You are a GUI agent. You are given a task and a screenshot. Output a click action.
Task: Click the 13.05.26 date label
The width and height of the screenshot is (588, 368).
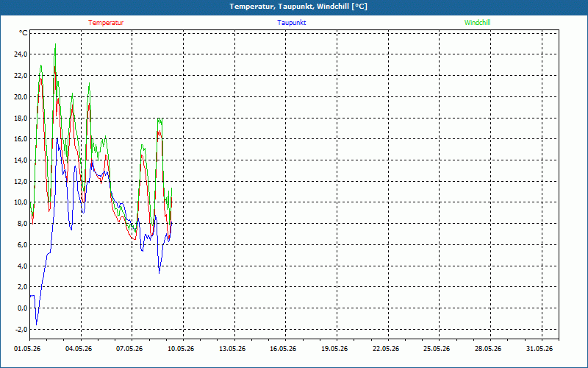pos(232,349)
